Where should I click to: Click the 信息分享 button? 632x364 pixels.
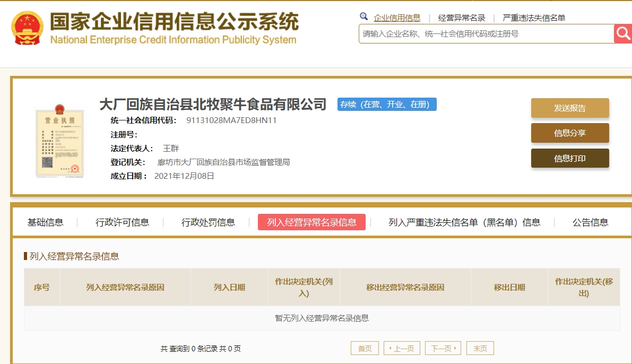[570, 133]
